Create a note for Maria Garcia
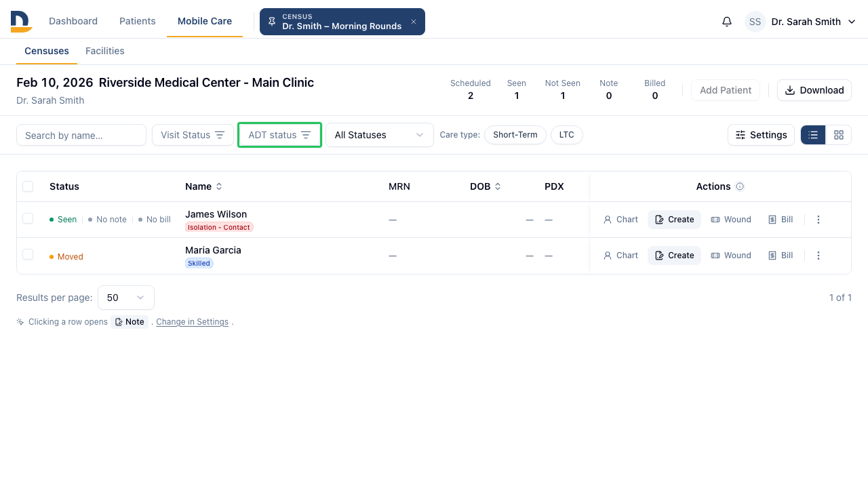The image size is (868, 488). (x=674, y=256)
